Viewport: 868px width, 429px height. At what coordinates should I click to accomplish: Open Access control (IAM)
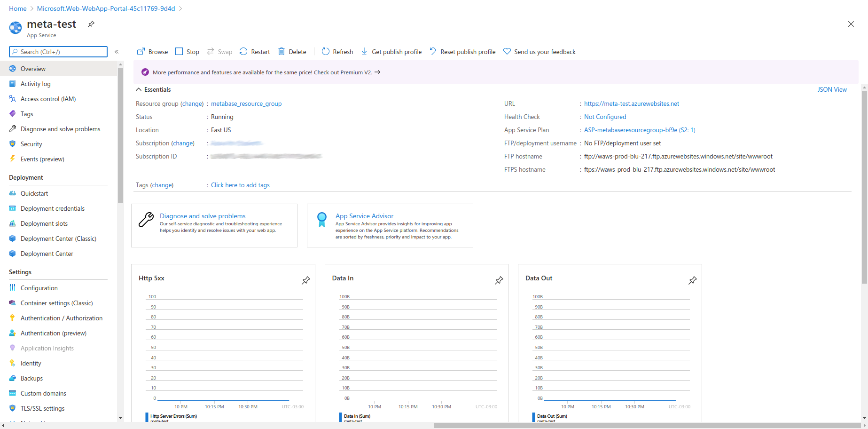pos(58,99)
